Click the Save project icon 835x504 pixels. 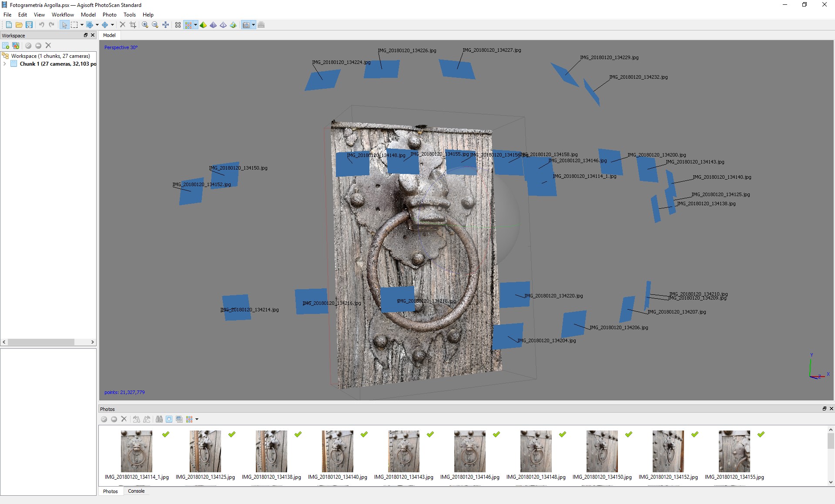pos(29,25)
